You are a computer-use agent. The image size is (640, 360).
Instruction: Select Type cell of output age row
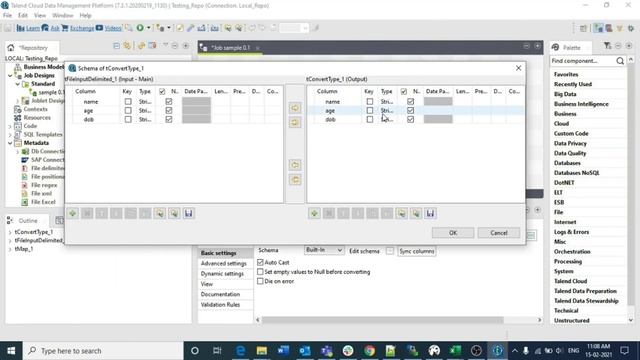387,110
